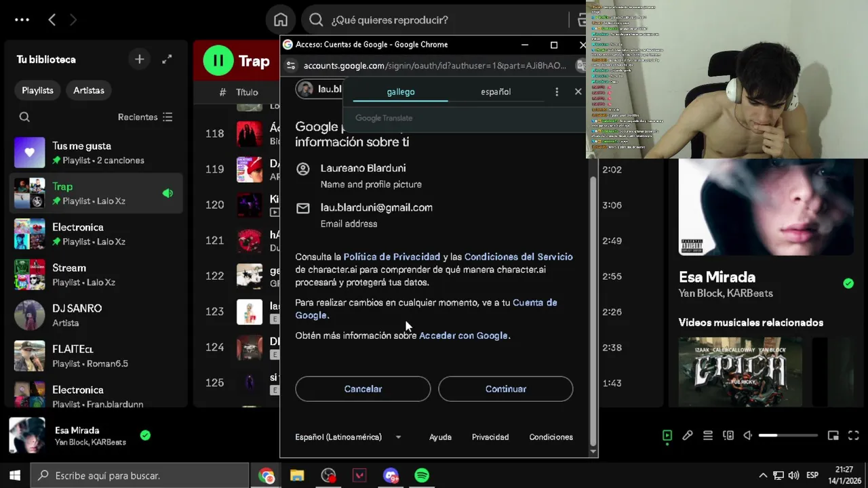Screen dimensions: 868x488
Task: Toggle saved checkmark in now playing bar
Action: [145, 435]
